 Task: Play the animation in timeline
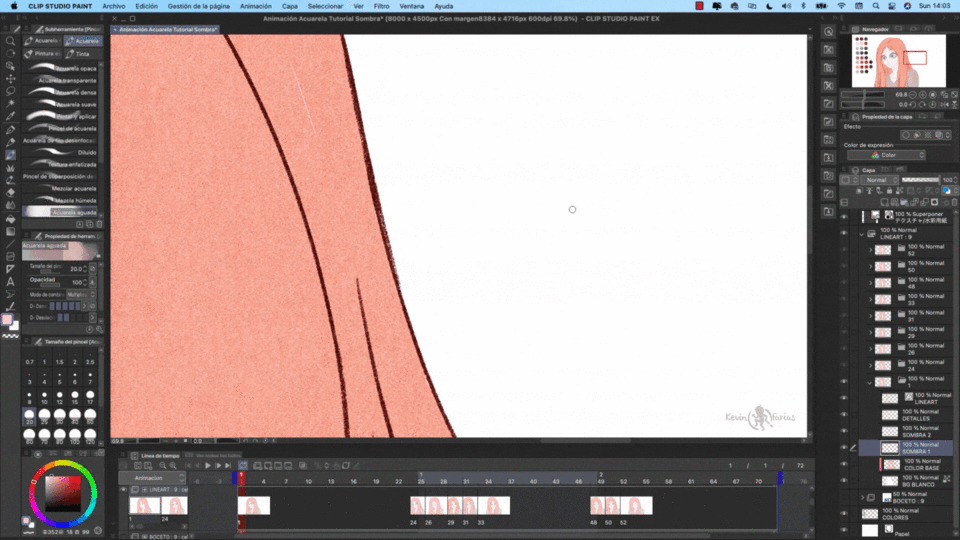click(208, 466)
